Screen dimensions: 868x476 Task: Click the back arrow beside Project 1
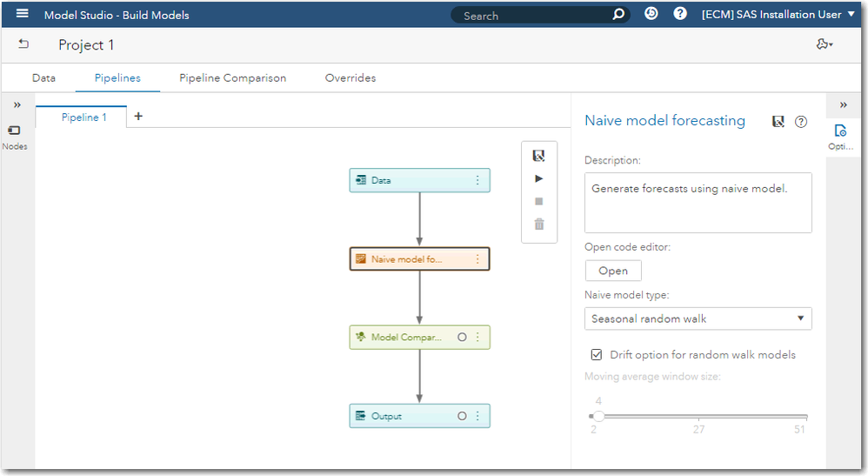[x=23, y=44]
